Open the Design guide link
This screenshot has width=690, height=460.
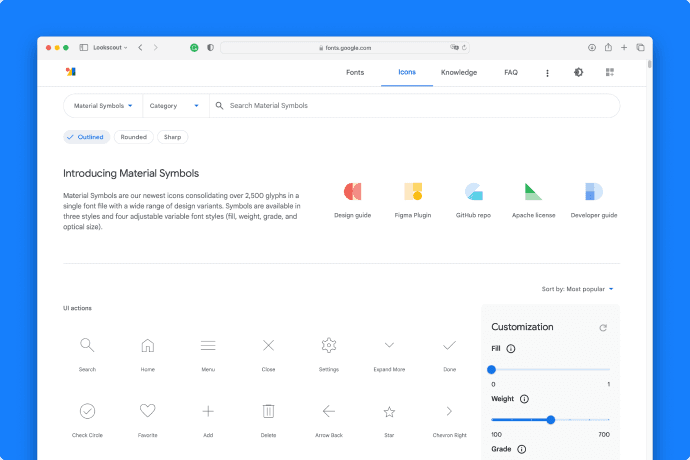click(352, 201)
